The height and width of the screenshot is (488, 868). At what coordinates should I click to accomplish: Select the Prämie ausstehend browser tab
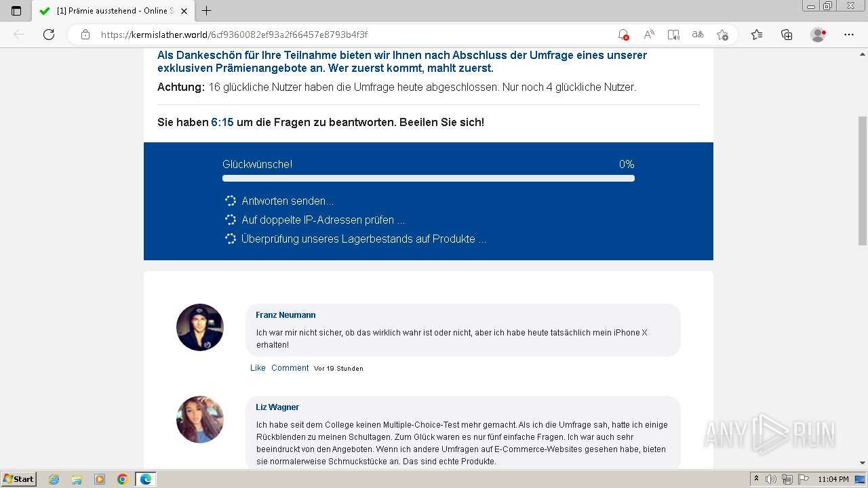(113, 11)
